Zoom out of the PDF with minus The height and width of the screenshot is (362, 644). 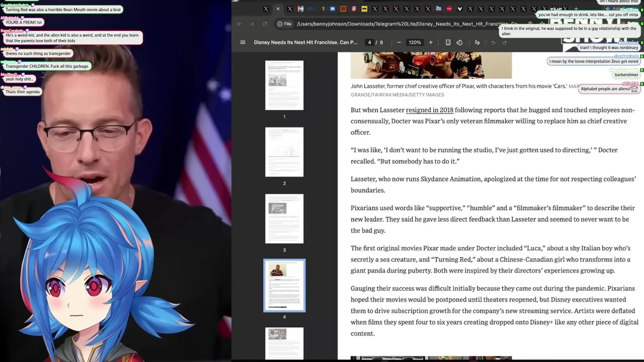(x=399, y=42)
